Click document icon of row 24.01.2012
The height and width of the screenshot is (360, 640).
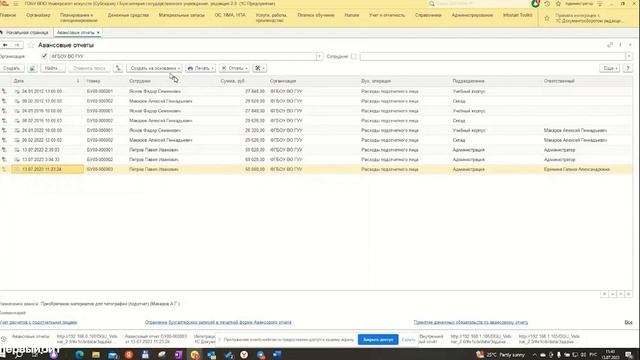point(17,91)
